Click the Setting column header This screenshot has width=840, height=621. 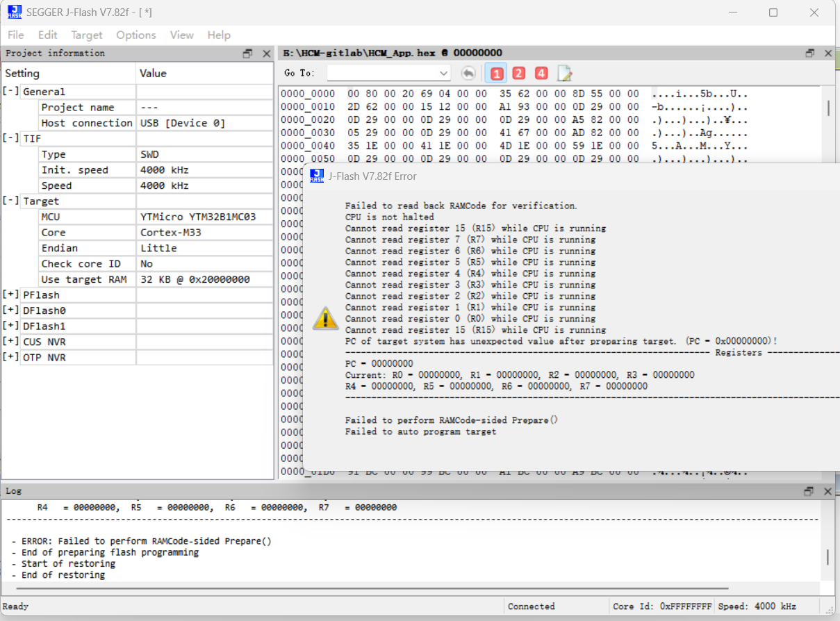point(69,73)
